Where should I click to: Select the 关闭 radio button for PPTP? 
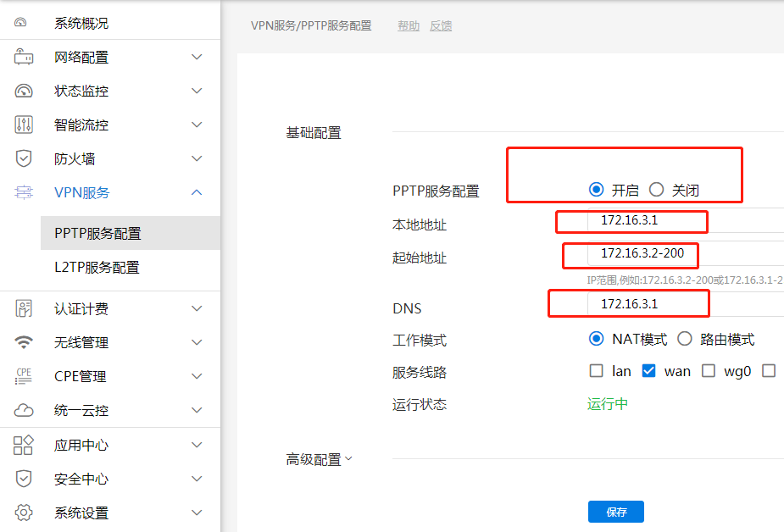coord(656,190)
